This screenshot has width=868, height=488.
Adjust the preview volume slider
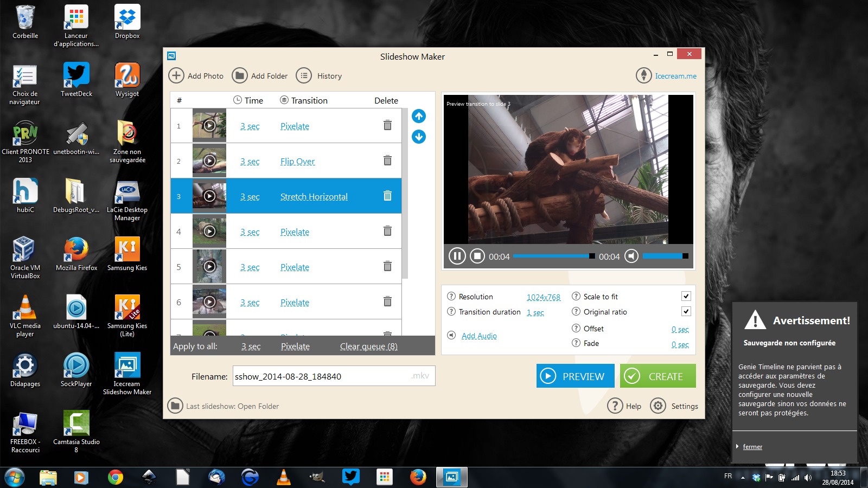666,256
